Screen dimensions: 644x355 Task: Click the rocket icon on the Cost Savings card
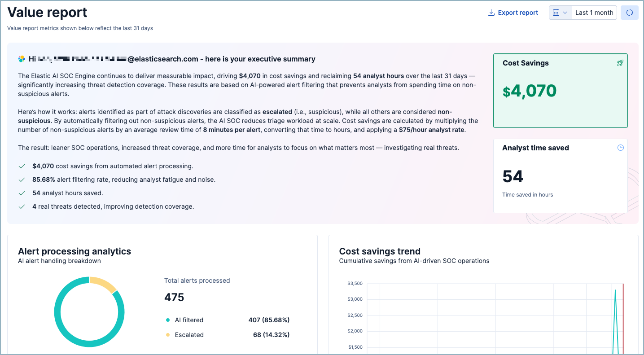[x=620, y=63]
